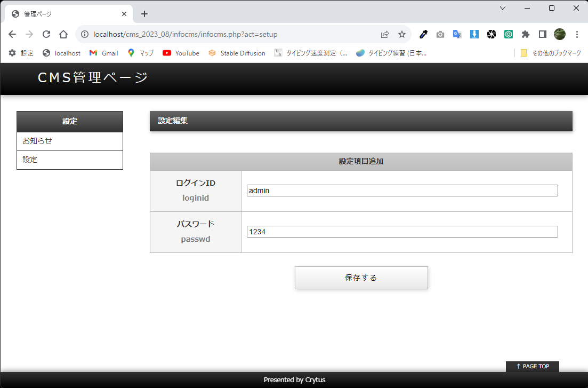Open the Chrome three-dot menu
Viewport: 588px width, 388px height.
577,34
